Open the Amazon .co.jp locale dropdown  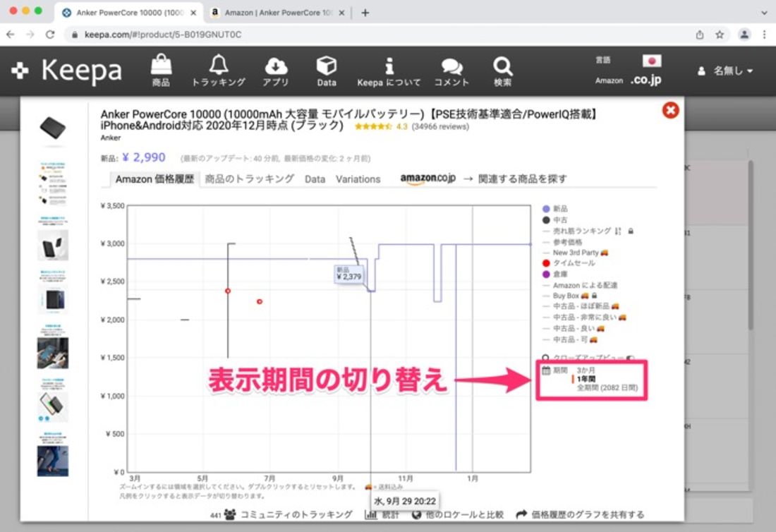(645, 80)
